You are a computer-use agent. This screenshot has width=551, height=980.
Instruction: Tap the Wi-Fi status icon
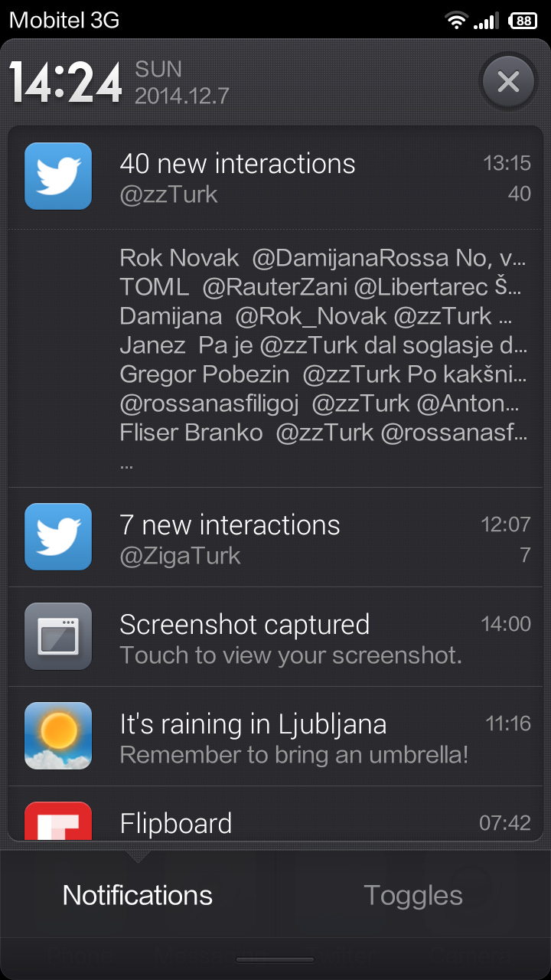click(x=457, y=21)
